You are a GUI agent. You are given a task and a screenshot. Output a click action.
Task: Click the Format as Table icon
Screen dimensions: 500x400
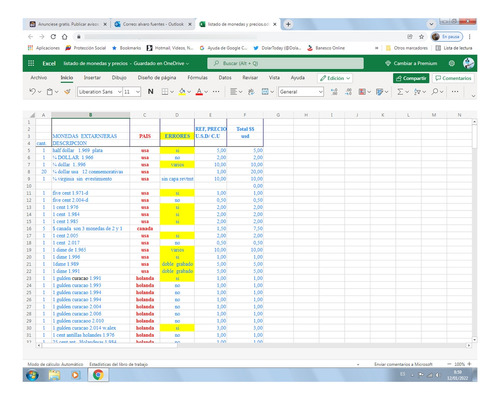(x=379, y=92)
